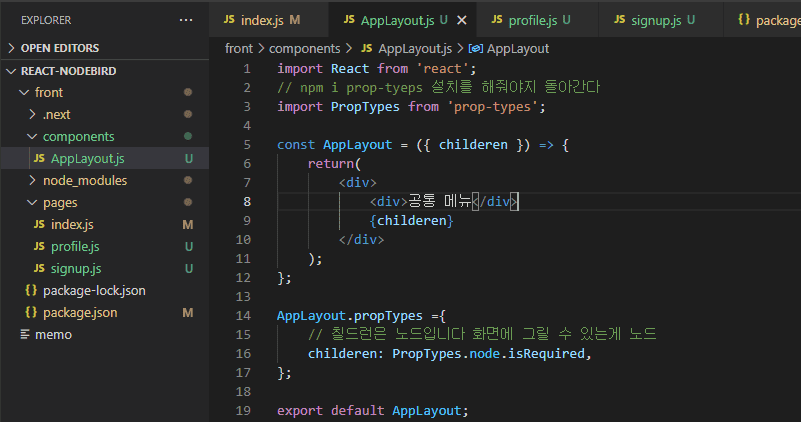Screen dimensions: 801x422
Task: Open profile.js in the file tree
Action: pos(104,246)
